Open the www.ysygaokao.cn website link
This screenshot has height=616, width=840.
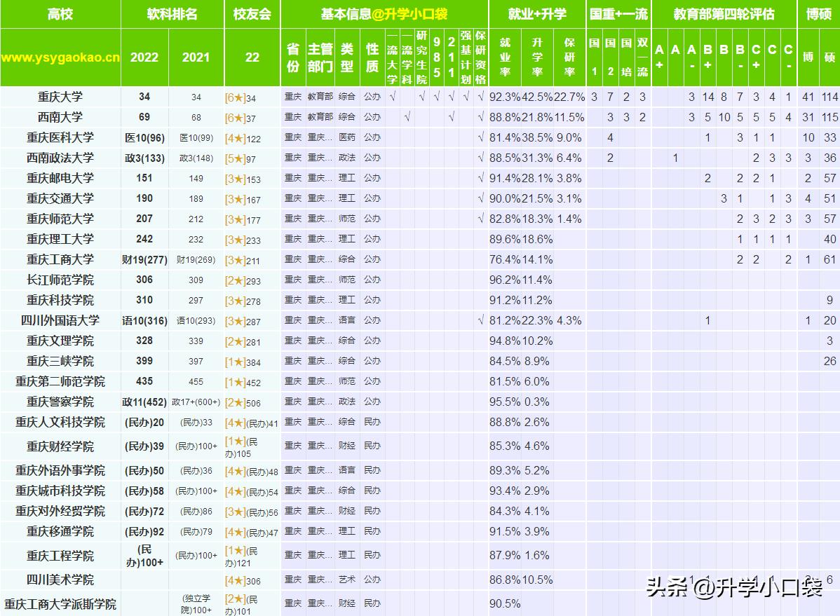[60, 60]
